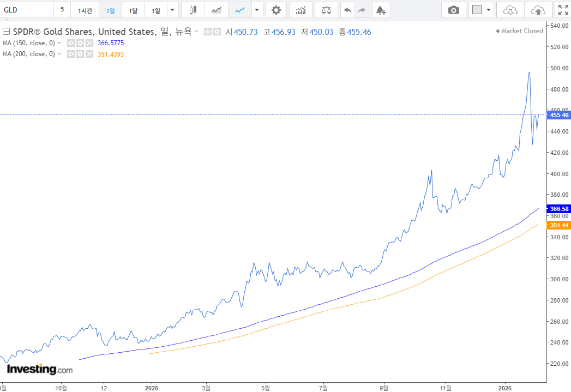Click the orange 351.44 axis label

click(559, 225)
